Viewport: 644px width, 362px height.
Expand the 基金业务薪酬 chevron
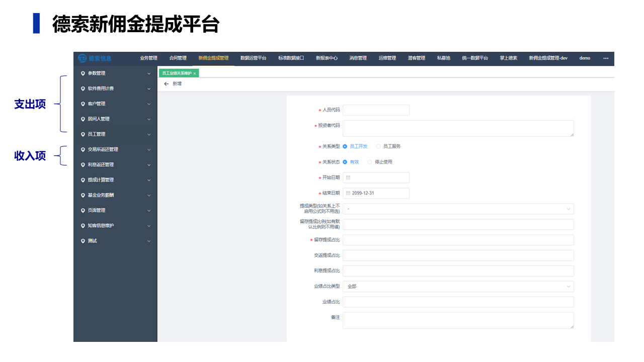tap(149, 195)
